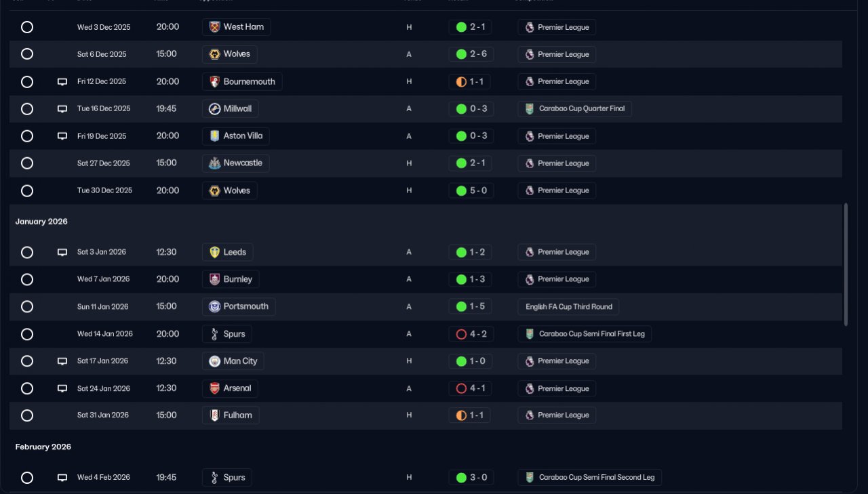Click the Portsmouth club badge icon

(x=215, y=307)
